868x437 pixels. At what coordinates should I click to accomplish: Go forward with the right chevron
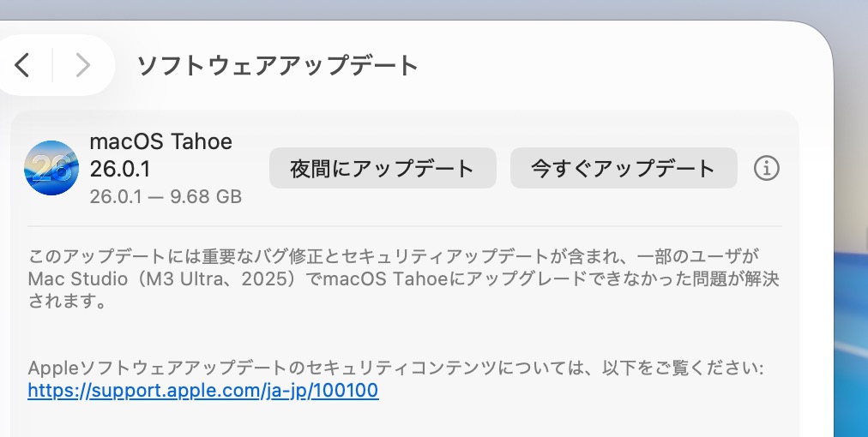click(82, 65)
